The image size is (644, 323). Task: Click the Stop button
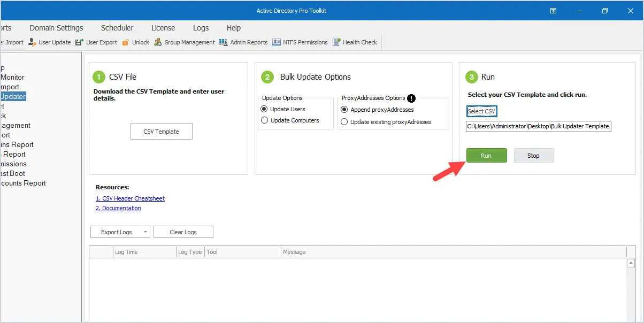(x=534, y=156)
